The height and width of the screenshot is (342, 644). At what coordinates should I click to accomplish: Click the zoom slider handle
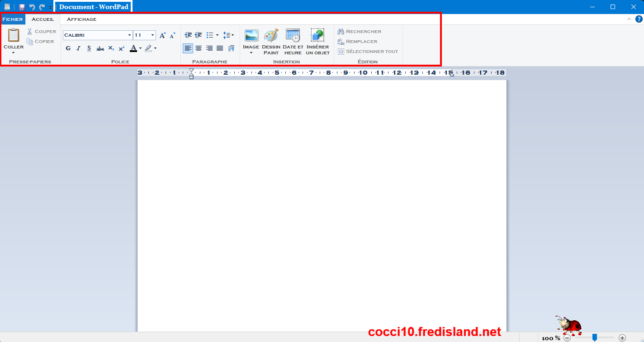pyautogui.click(x=595, y=337)
